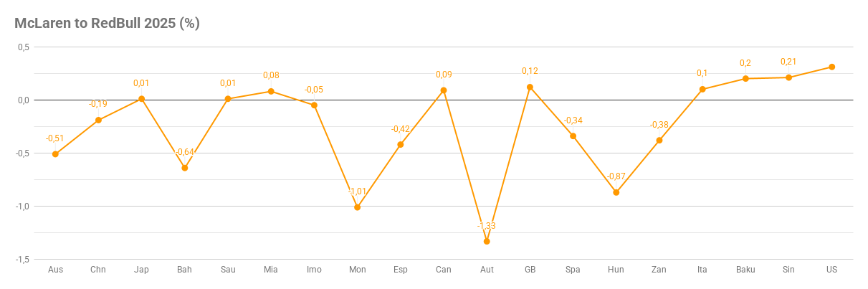Viewport: 868px width, 289px height.
Task: Select the Aut data point at -1,33
Action: [487, 241]
